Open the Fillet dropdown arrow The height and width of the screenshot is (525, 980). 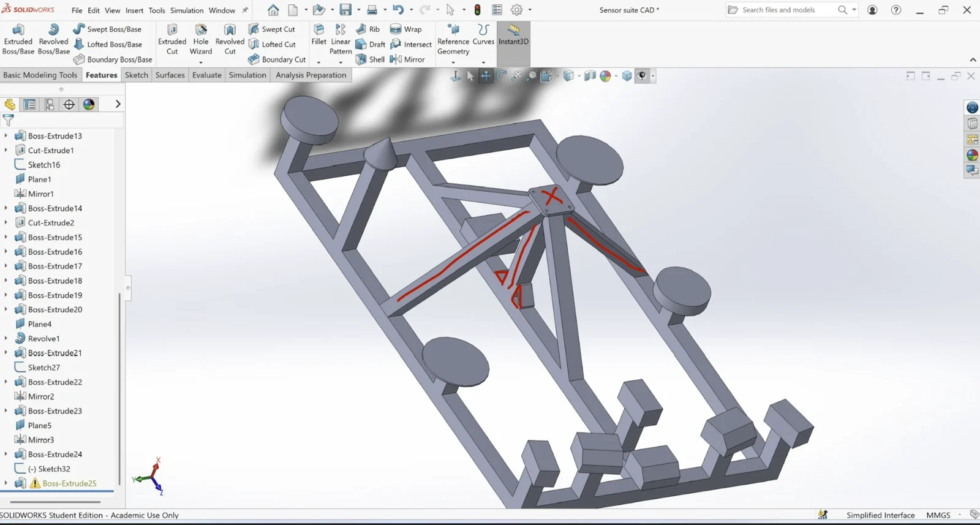tap(318, 62)
